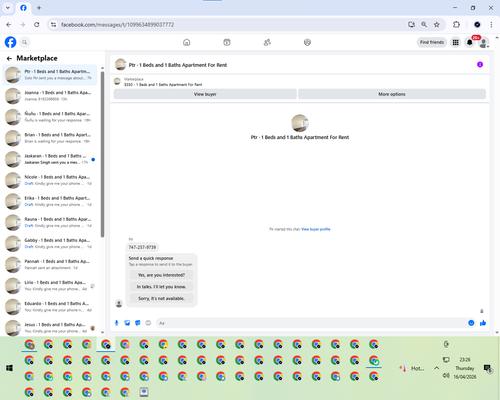The height and width of the screenshot is (400, 500).
Task: Click the Find friends button
Action: pyautogui.click(x=432, y=42)
